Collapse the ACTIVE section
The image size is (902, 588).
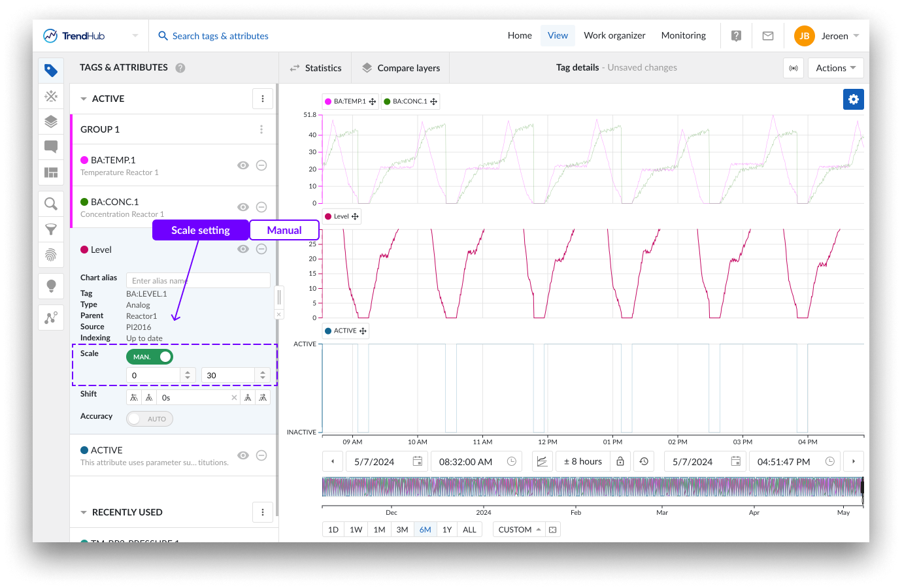(84, 99)
